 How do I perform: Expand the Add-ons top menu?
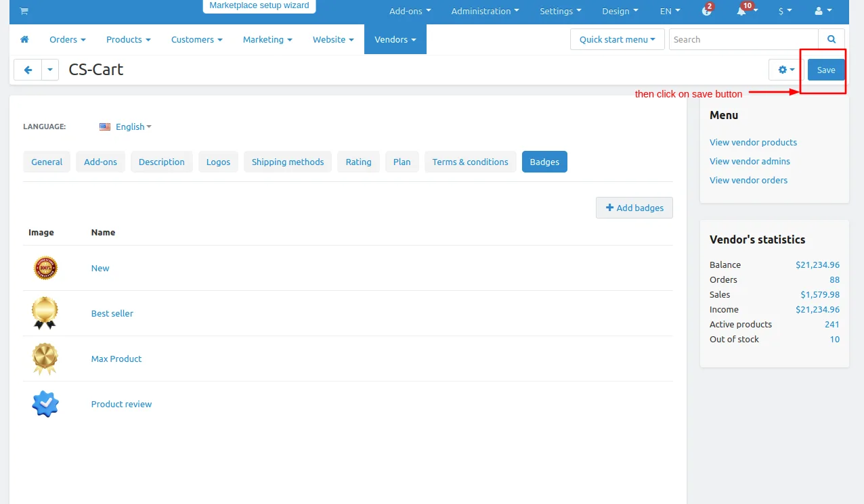point(410,11)
